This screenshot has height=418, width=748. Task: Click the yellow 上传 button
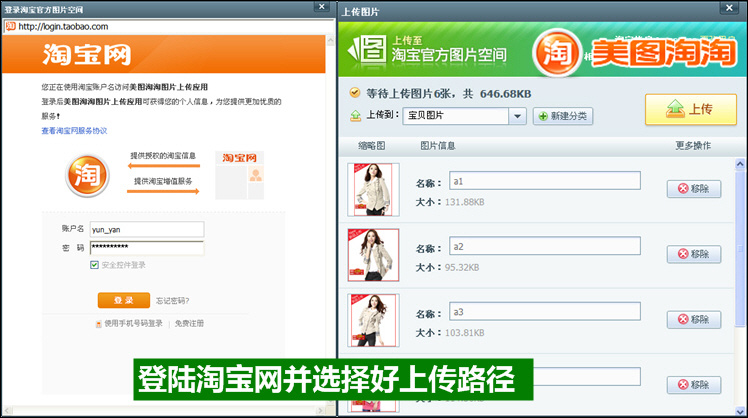point(691,110)
